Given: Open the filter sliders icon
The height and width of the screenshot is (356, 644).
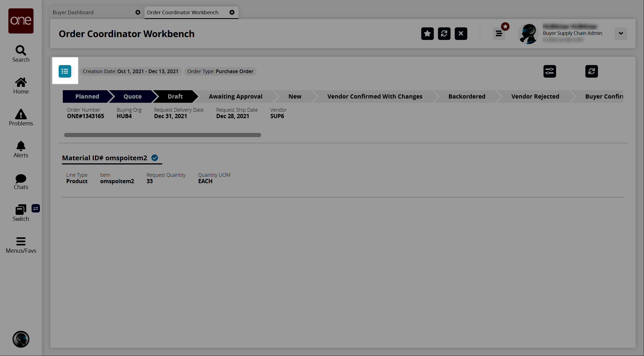Looking at the screenshot, I should point(549,71).
